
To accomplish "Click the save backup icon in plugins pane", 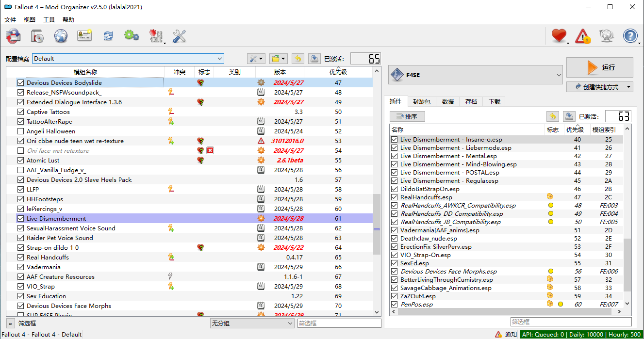I will tap(569, 116).
